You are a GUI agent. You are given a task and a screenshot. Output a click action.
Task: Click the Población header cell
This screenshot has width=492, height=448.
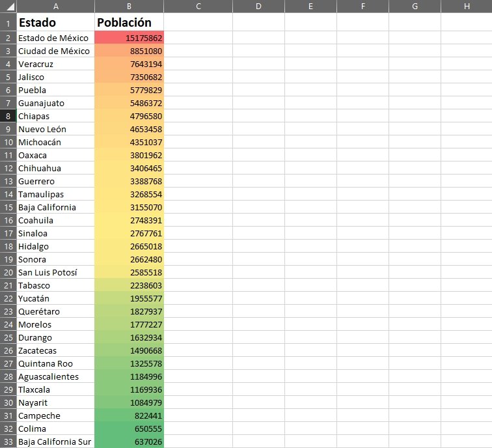[x=129, y=22]
